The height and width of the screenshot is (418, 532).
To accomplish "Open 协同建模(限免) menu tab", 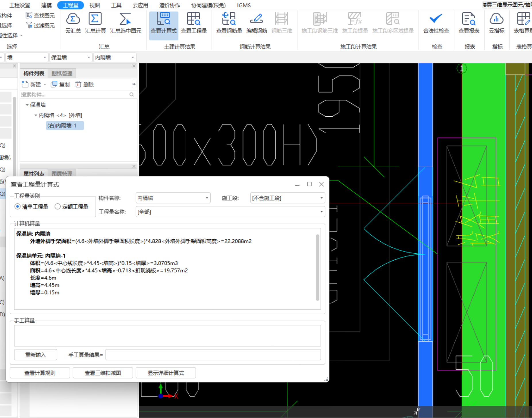I will pyautogui.click(x=208, y=5).
